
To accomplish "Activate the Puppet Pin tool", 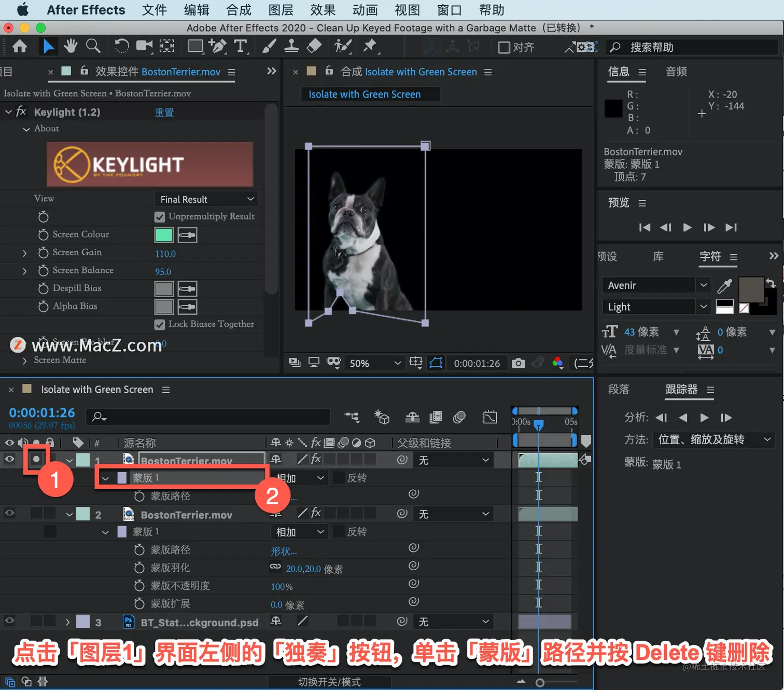I will 370,47.
